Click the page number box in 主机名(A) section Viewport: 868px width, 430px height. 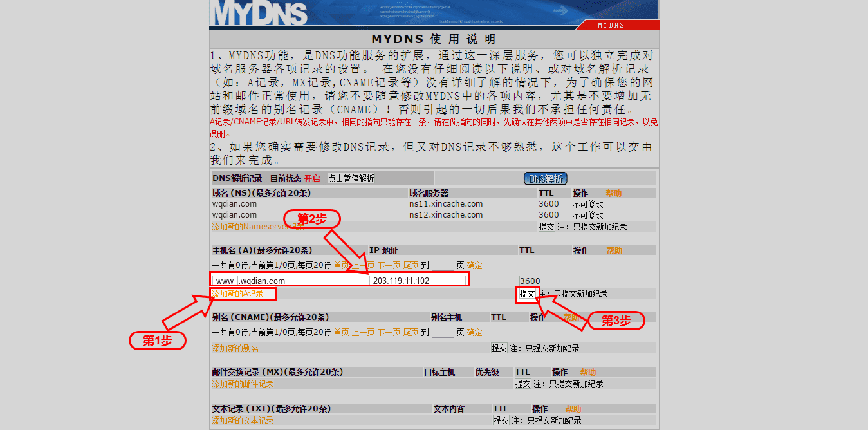pos(443,265)
